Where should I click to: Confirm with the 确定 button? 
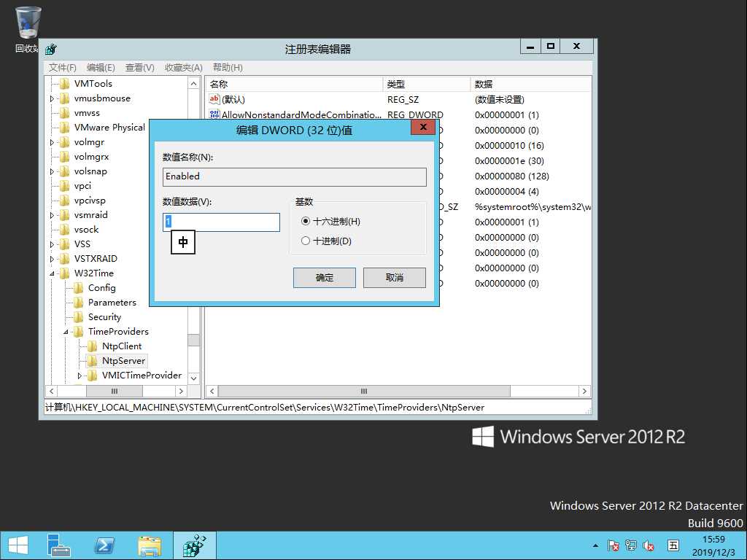[325, 278]
